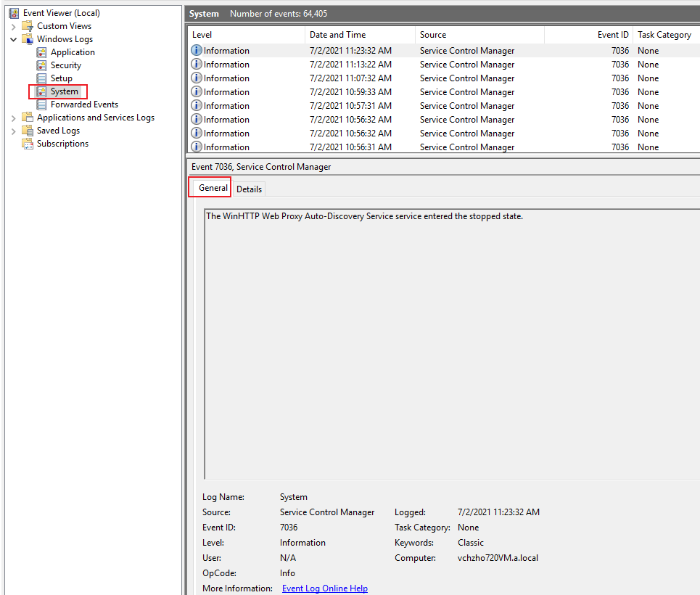Switch to the Details tab
Image resolution: width=700 pixels, height=595 pixels.
point(249,189)
